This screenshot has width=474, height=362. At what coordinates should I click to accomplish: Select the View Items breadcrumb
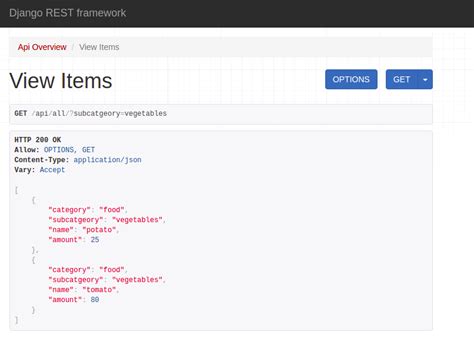click(99, 47)
